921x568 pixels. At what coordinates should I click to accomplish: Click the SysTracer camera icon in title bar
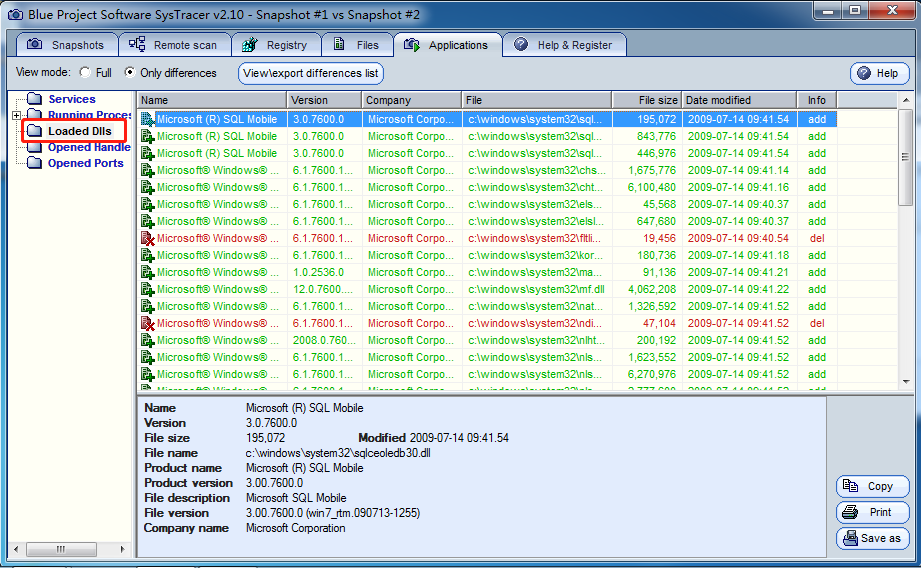(x=15, y=14)
